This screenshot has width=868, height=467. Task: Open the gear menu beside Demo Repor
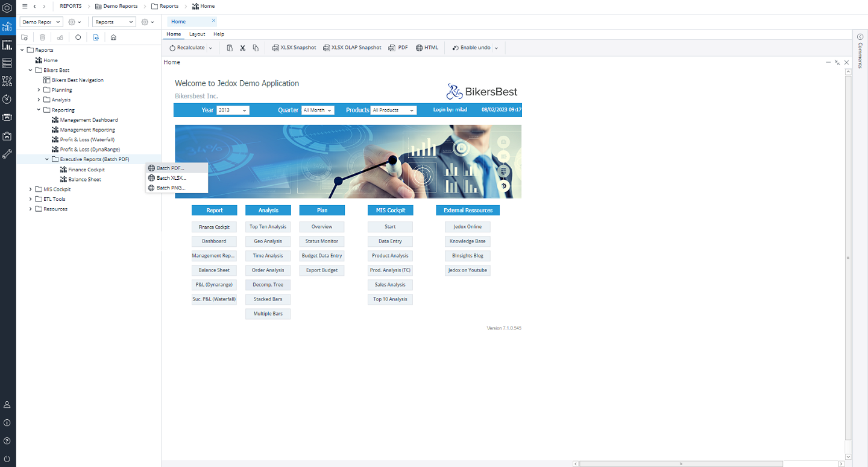(75, 22)
